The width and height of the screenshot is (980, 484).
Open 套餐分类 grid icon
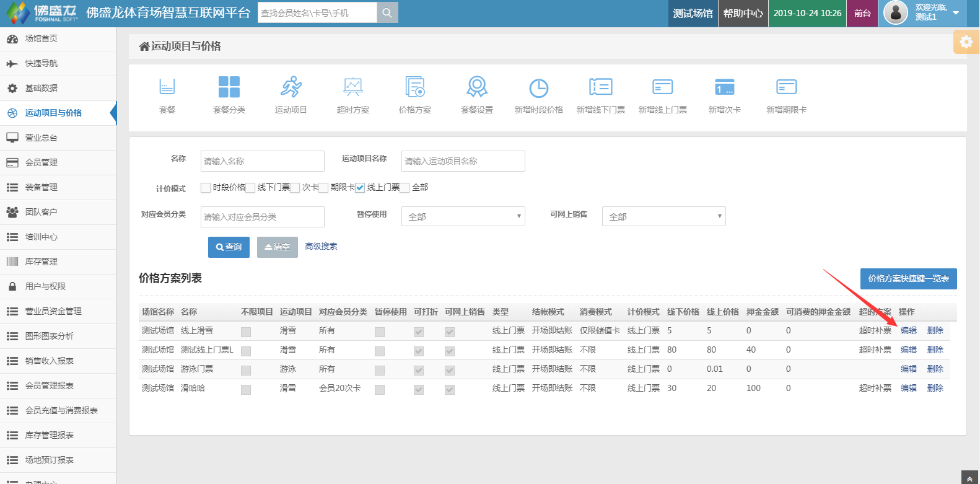pyautogui.click(x=229, y=87)
